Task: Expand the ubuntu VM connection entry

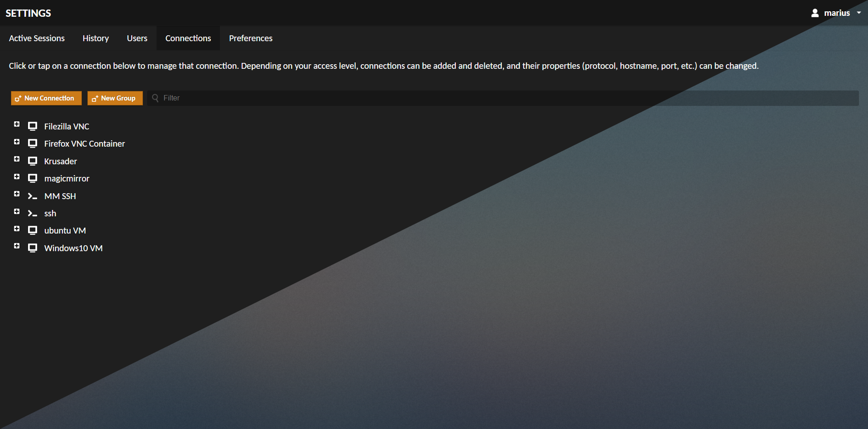Action: coord(17,229)
